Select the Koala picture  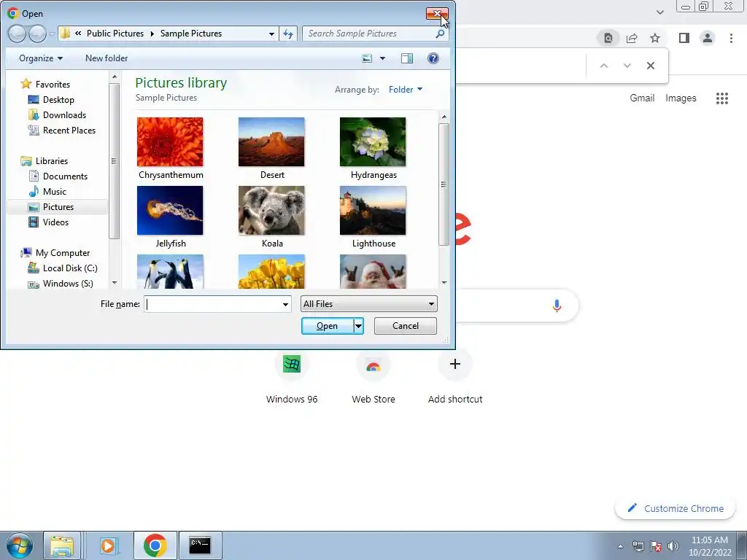tap(271, 217)
